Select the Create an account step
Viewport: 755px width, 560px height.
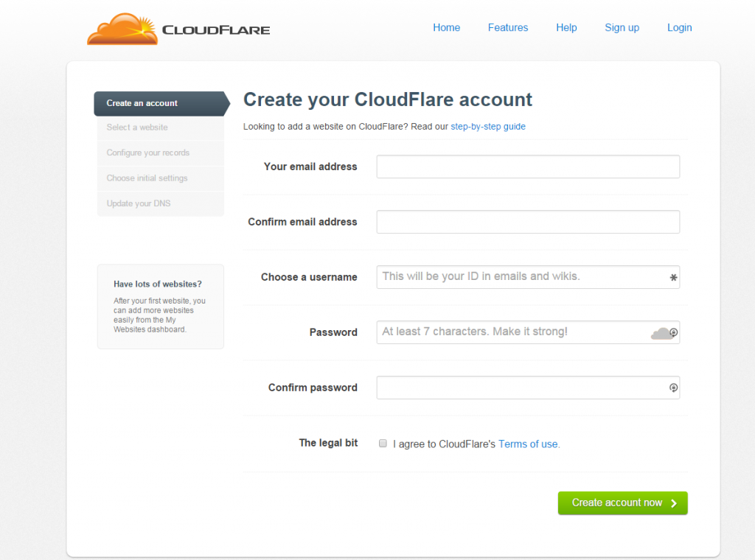[x=161, y=103]
